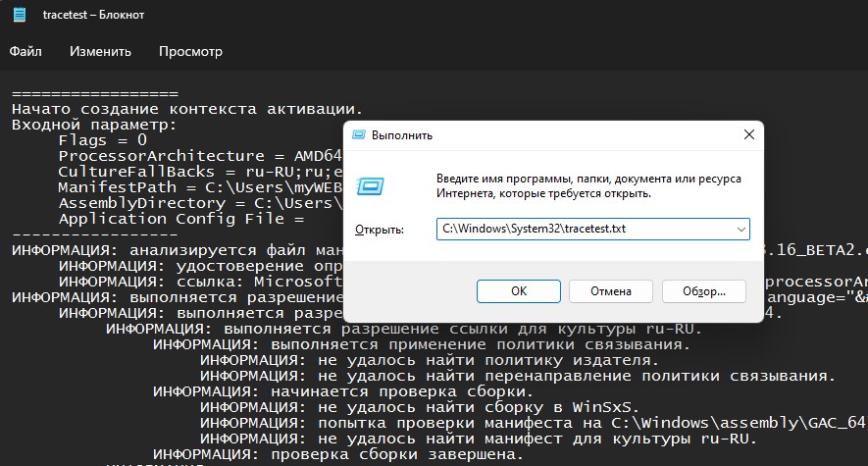Click the 'ProcessorArchitecture = AMD64' line
Screen dimensions: 868x466
coord(200,156)
